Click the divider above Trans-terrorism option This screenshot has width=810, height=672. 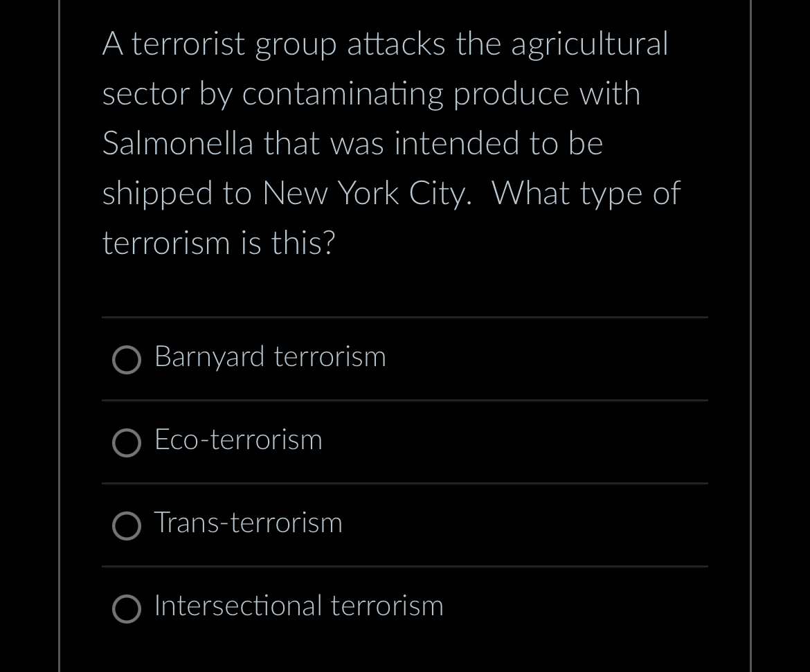(x=405, y=483)
